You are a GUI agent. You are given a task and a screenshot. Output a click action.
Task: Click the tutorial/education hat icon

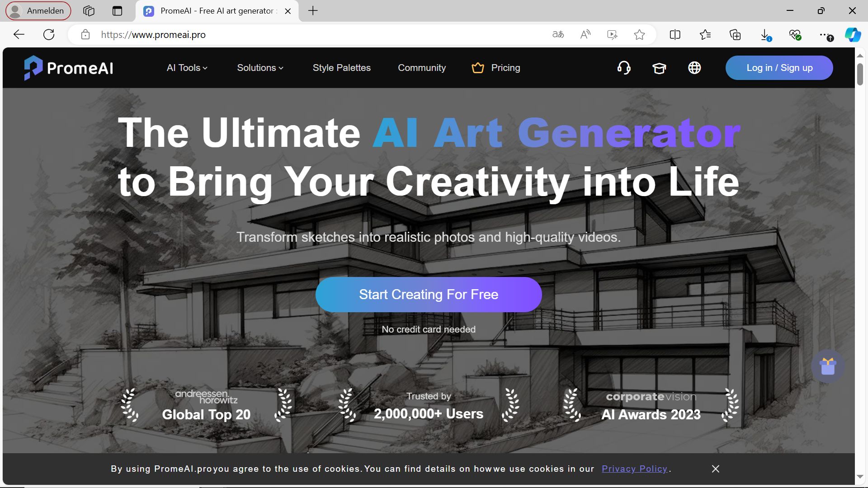click(659, 67)
